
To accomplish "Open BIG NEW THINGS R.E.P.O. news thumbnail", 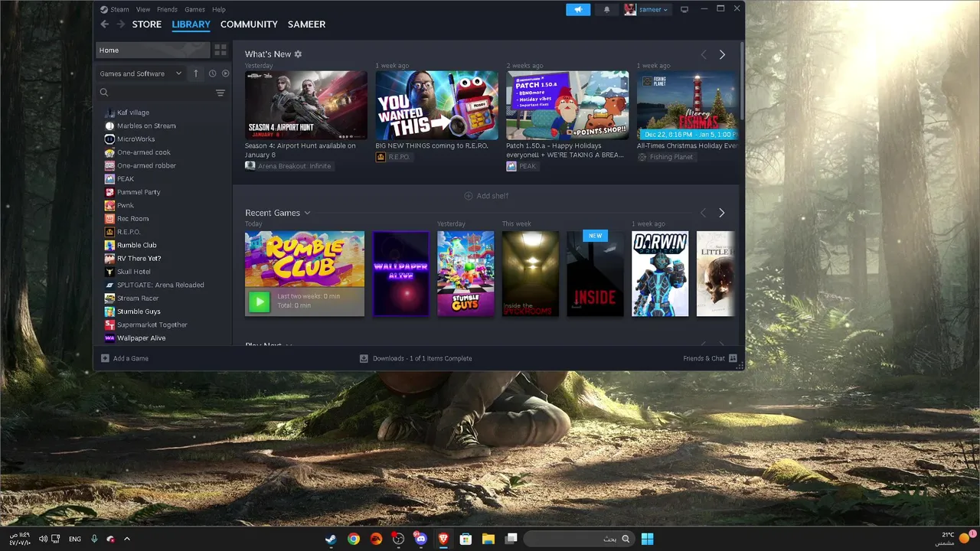I will [x=436, y=105].
